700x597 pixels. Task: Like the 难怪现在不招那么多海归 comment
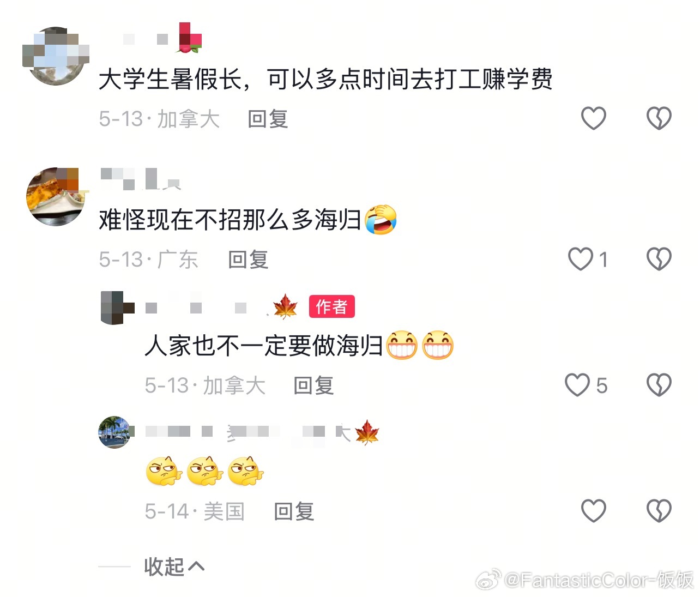point(580,259)
